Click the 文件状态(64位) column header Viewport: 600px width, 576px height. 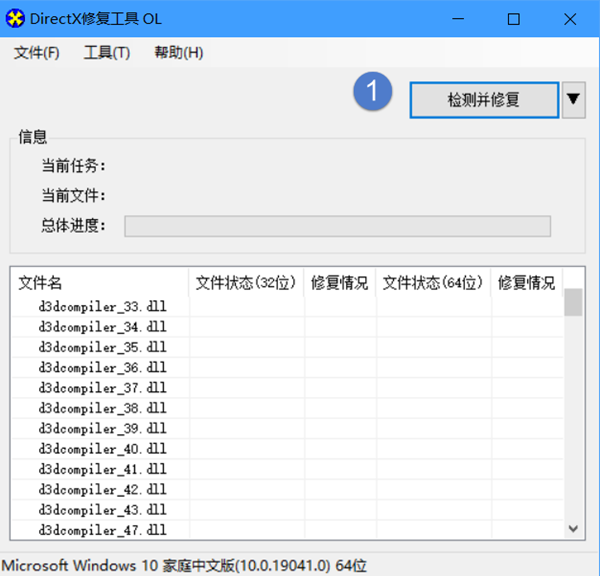pos(434,283)
